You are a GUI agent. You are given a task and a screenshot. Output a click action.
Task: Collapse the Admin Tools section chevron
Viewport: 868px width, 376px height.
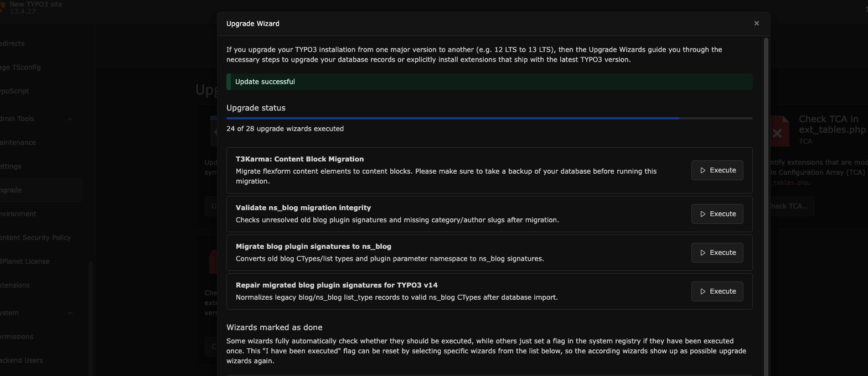click(70, 119)
